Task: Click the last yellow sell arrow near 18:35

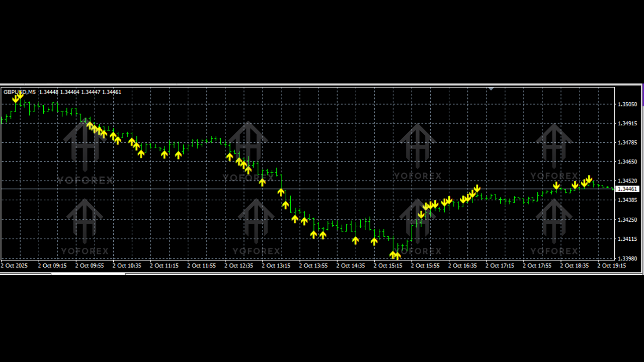Action: 589,179
